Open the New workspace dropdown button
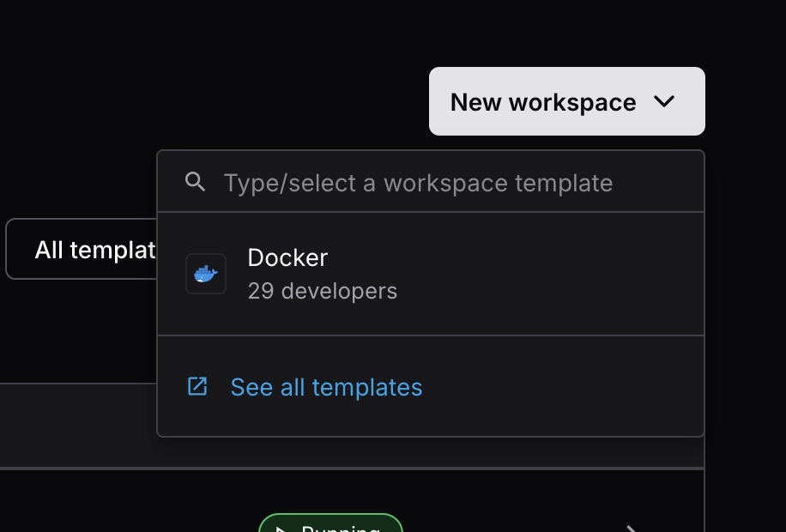This screenshot has width=786, height=532. [x=567, y=101]
